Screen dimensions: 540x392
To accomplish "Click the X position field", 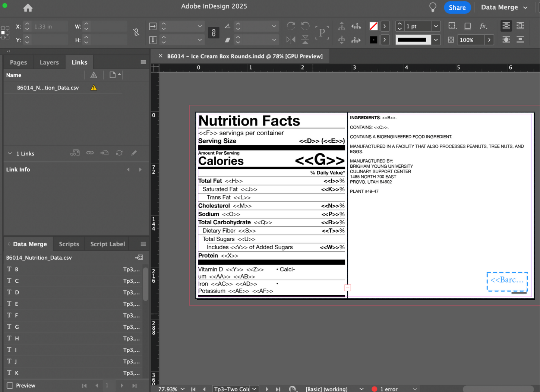I will (50, 26).
